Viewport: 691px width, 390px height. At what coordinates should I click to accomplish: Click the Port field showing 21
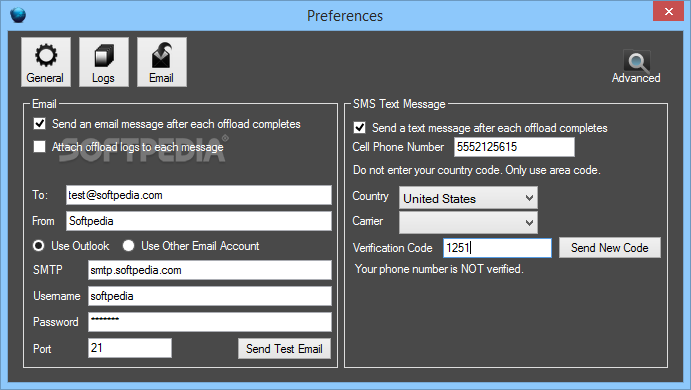point(130,348)
